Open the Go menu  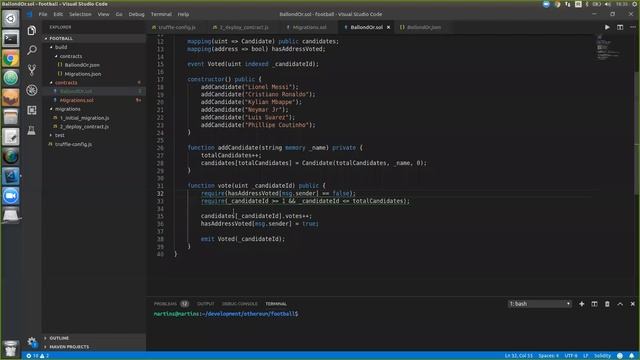pyautogui.click(x=119, y=14)
